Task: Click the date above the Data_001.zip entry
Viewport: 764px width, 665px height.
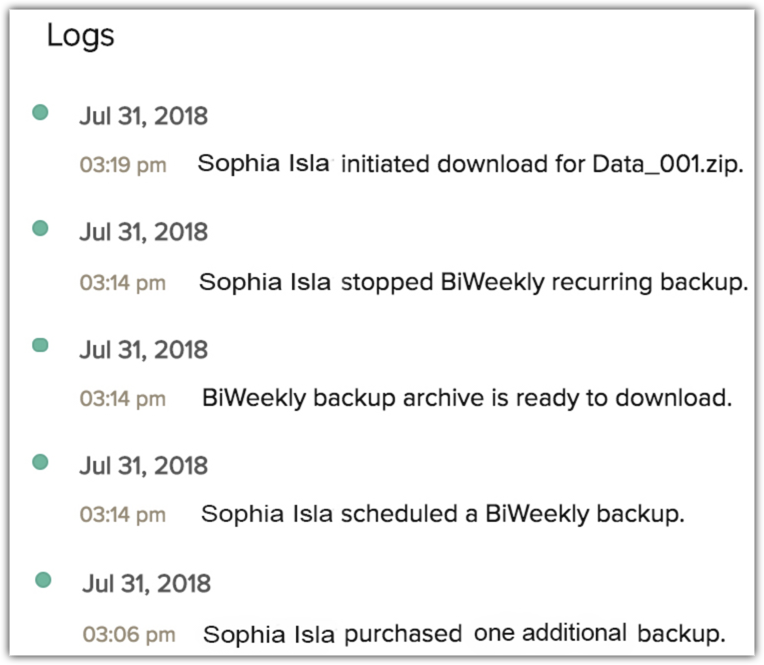Action: pos(144,115)
